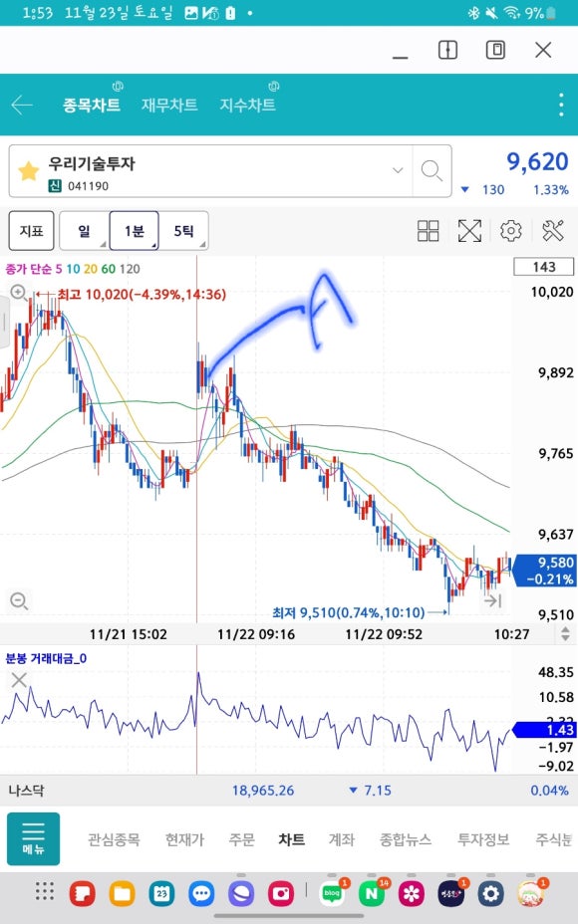Expand chart to fullscreen
Viewport: 578px width, 924px height.
(469, 231)
